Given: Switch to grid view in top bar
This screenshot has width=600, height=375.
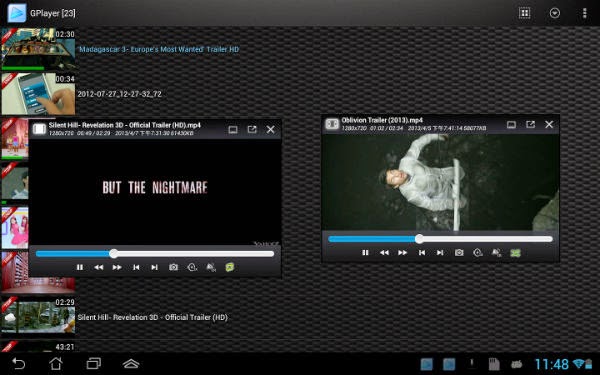Looking at the screenshot, I should point(524,13).
